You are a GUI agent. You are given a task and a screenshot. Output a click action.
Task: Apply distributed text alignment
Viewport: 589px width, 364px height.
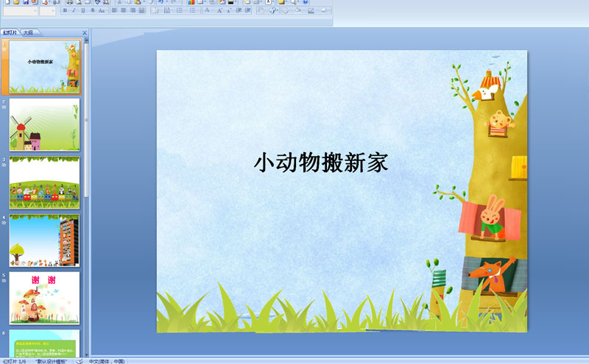point(141,10)
